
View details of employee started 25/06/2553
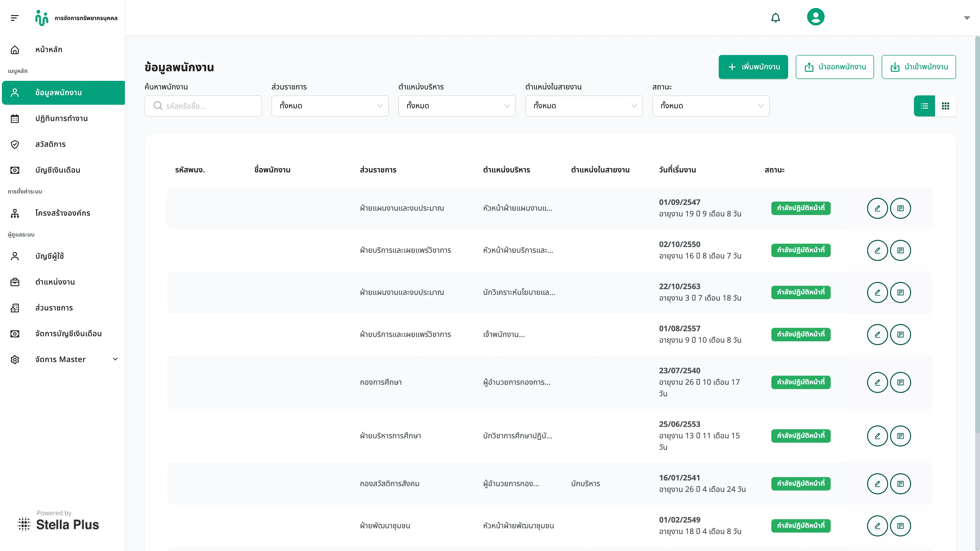pos(901,436)
